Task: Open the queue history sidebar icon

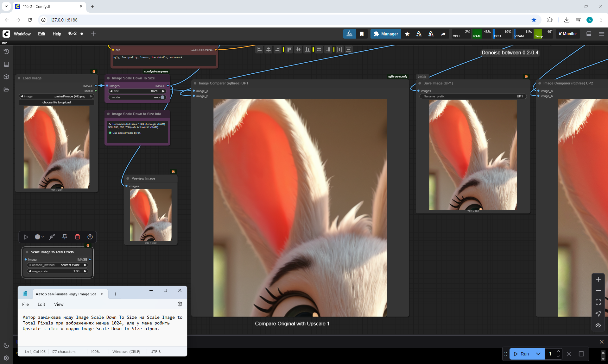Action: click(x=6, y=52)
